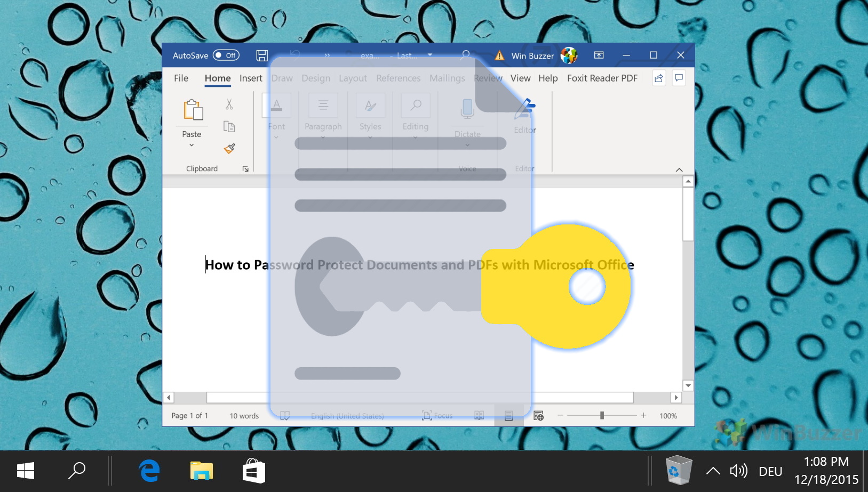Open Ribbon Display Options
This screenshot has height=492, width=868.
click(599, 55)
